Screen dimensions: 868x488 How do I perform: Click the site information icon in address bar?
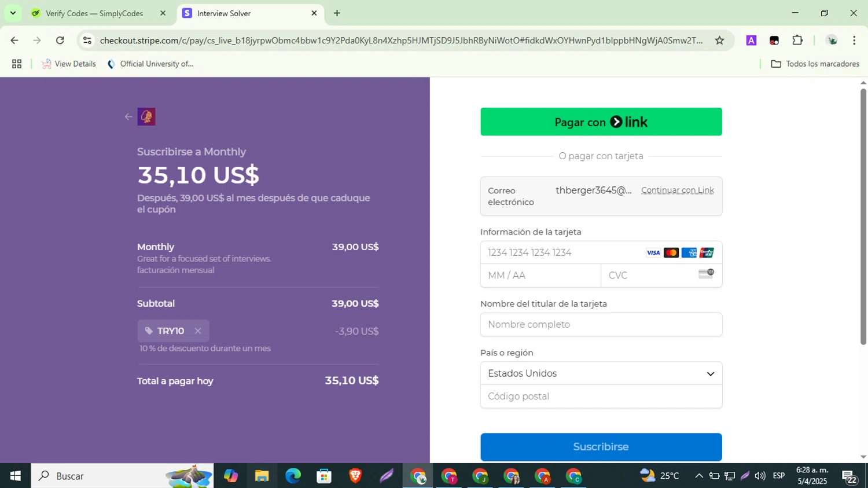(x=87, y=41)
